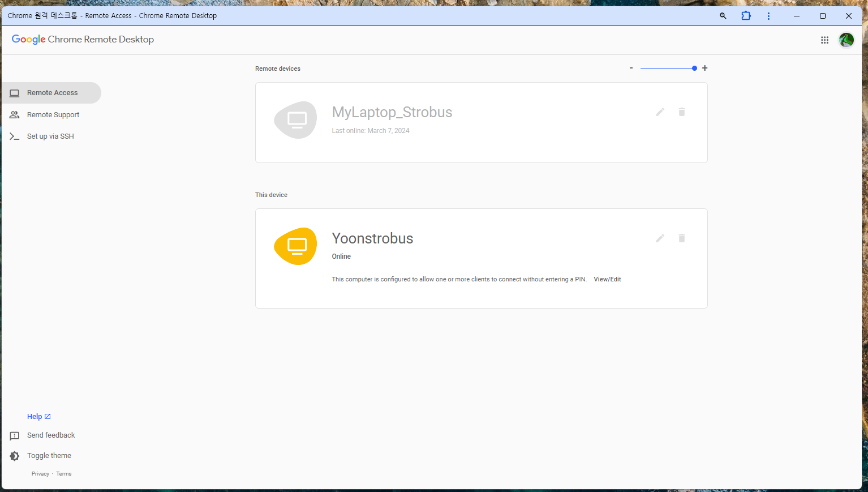Click the Help external-link icon
The image size is (868, 492).
pos(48,417)
